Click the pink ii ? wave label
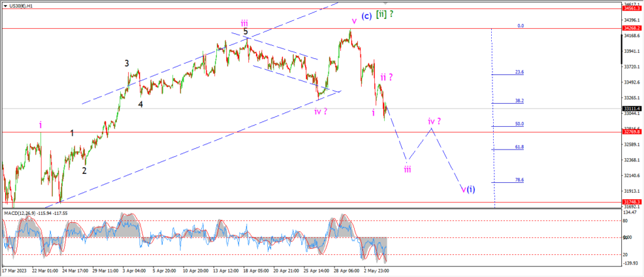The width and height of the screenshot is (644, 277). coord(387,77)
